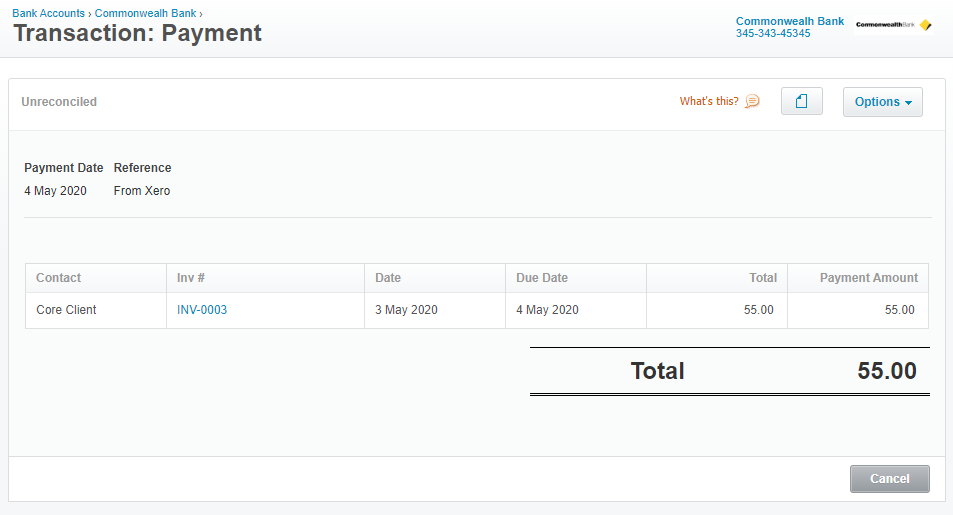Viewport: 953px width, 515px height.
Task: Click the Total column header in table
Action: 717,278
